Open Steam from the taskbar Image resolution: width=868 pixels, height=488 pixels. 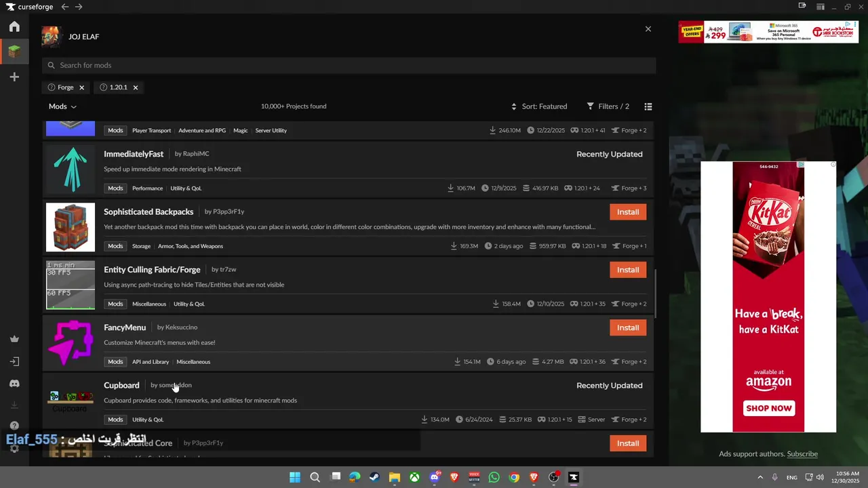pos(374,477)
